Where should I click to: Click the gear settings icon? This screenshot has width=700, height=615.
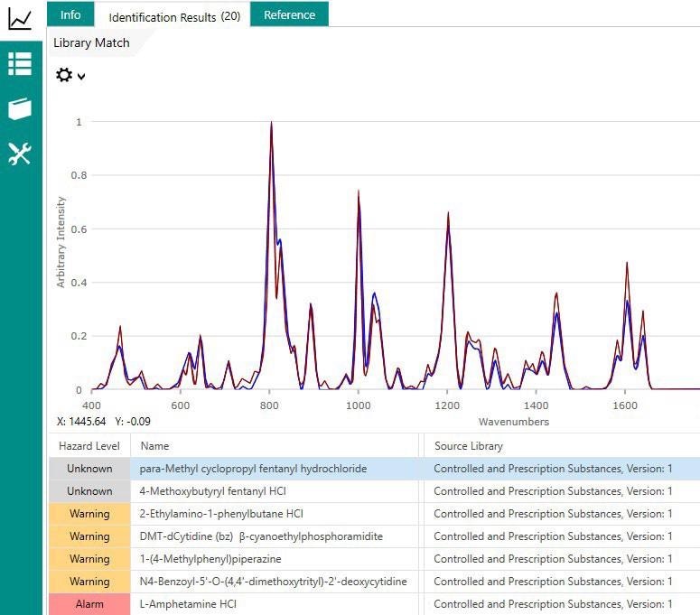(64, 75)
